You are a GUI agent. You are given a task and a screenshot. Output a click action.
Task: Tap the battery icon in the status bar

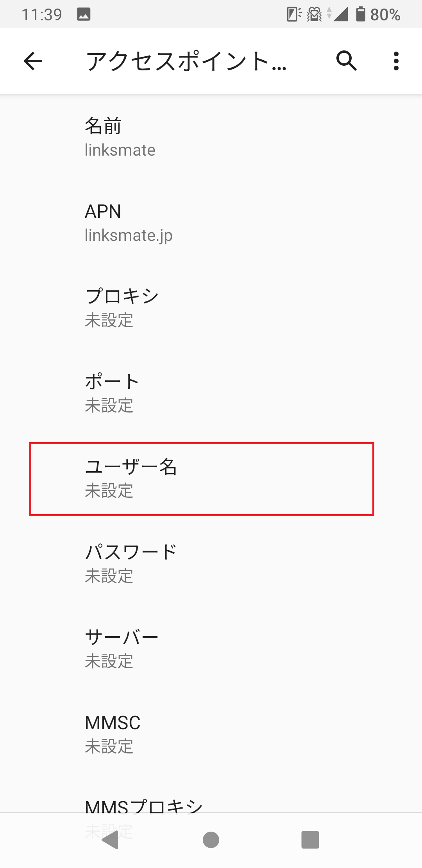361,14
